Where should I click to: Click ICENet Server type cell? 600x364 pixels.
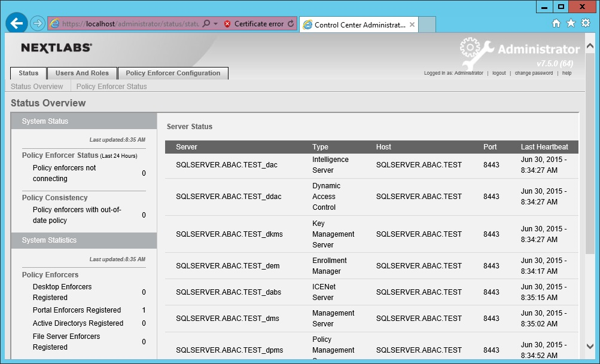(324, 292)
